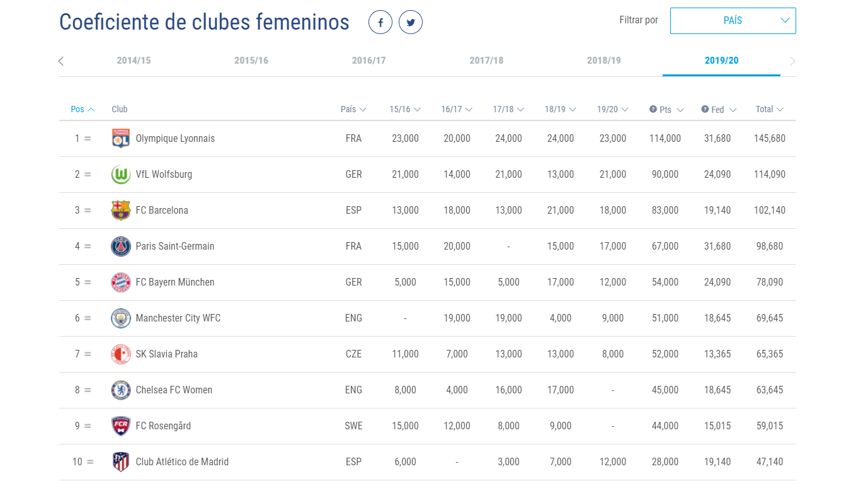Viewport: 868px width, 481px height.
Task: Click the FC Bayern München crest
Action: (121, 282)
